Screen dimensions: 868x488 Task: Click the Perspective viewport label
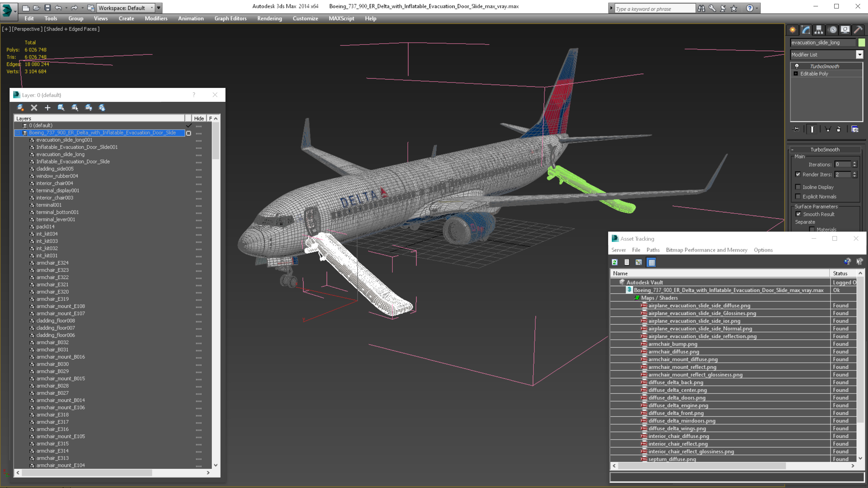pyautogui.click(x=27, y=29)
